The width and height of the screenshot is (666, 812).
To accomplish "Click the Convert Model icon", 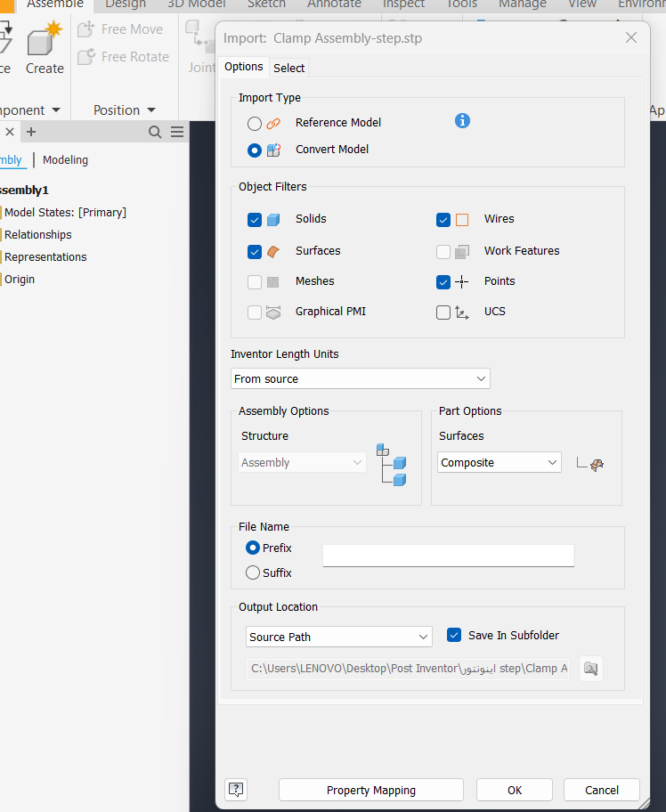I will coord(273,150).
